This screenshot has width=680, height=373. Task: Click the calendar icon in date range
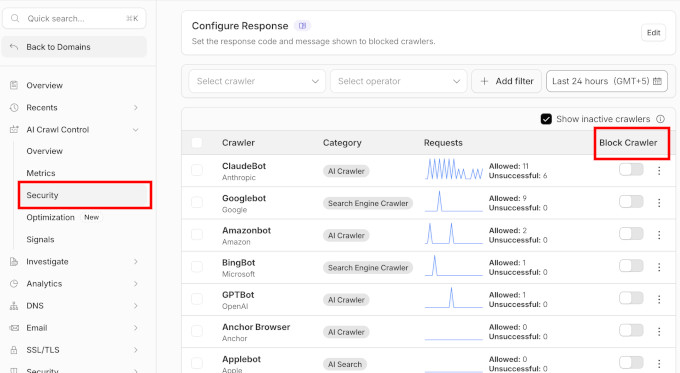point(657,81)
